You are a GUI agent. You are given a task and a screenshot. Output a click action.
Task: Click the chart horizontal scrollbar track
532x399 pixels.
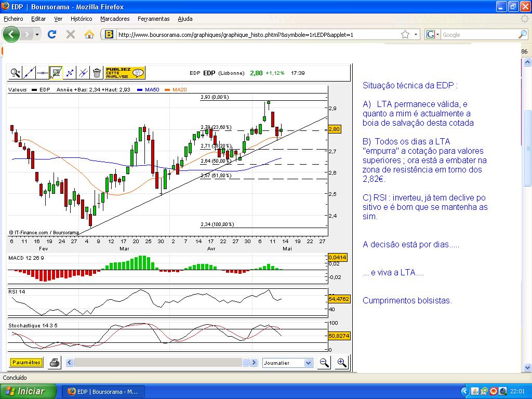point(158,362)
